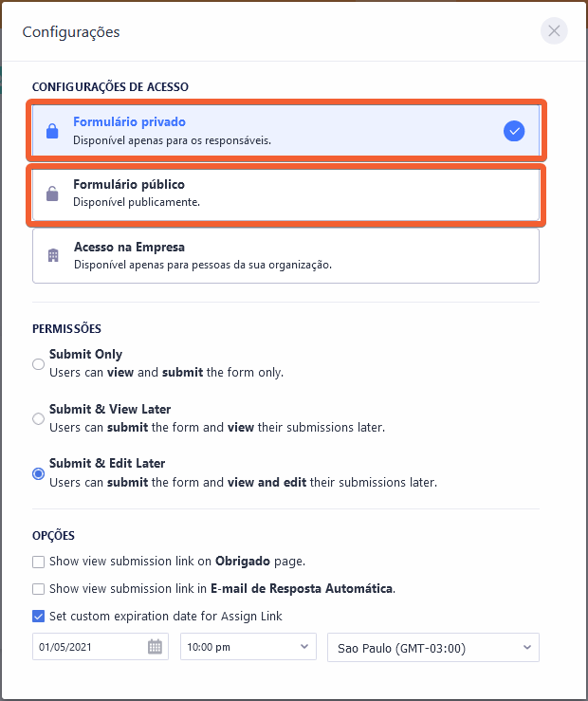Enable view submission link on Obrigado page

pos(39,562)
